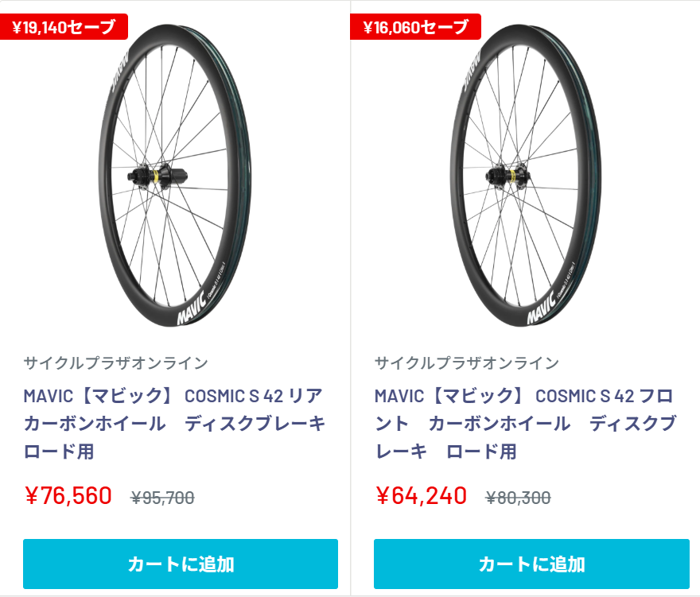Image resolution: width=700 pixels, height=597 pixels.
Task: Click the ¥76,560 sale price
Action: coord(68,496)
